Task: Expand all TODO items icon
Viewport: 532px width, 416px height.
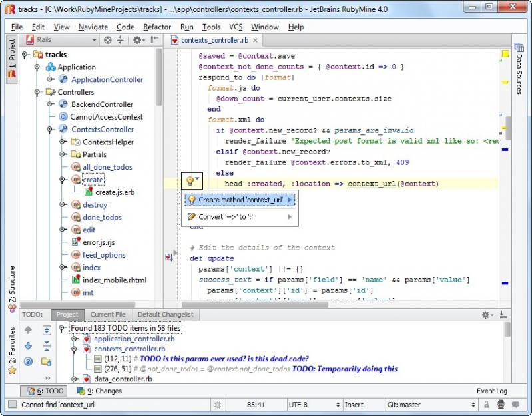Action: click(x=47, y=330)
